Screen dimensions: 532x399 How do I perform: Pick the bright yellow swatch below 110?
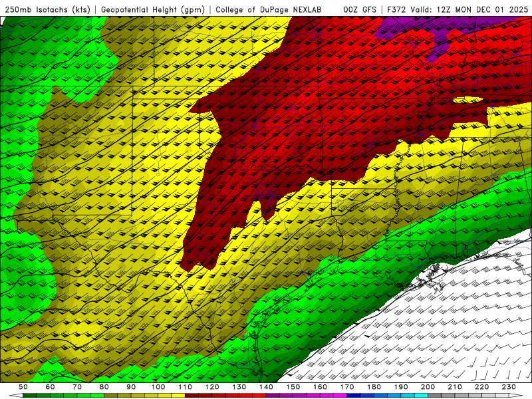[178, 396]
